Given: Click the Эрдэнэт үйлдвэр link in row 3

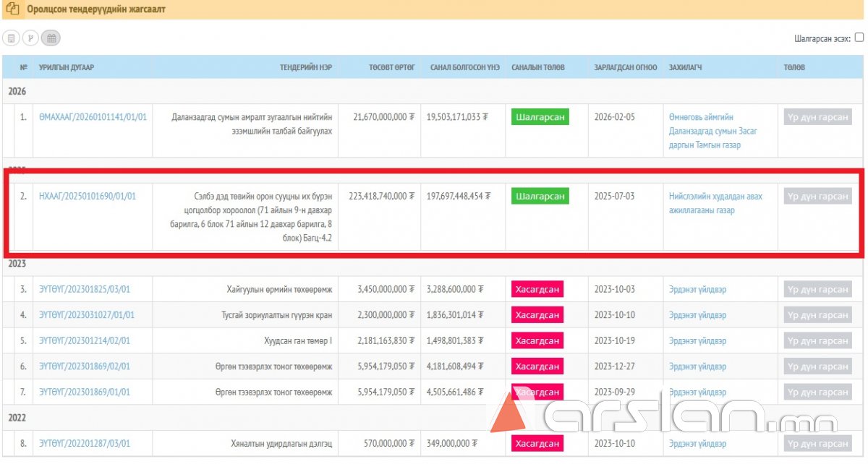Looking at the screenshot, I should click(697, 289).
